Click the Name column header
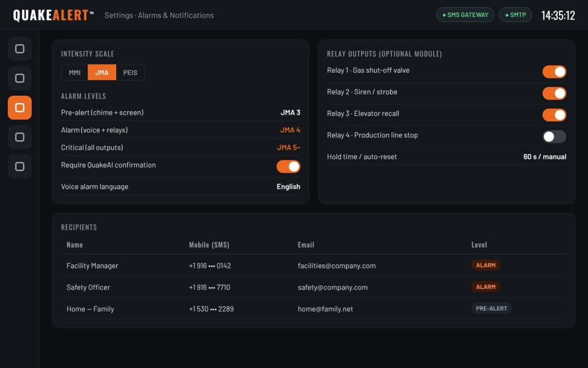This screenshot has width=588, height=368. pyautogui.click(x=74, y=244)
